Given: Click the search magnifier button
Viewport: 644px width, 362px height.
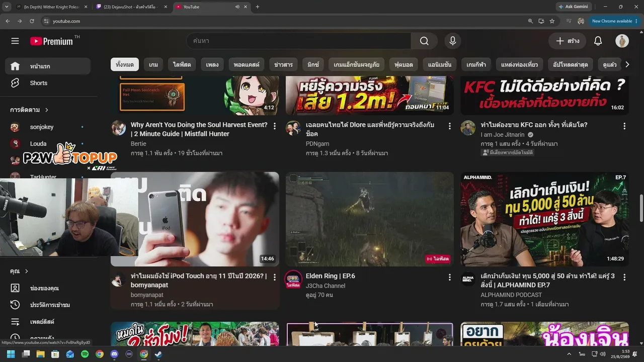Looking at the screenshot, I should (x=424, y=41).
